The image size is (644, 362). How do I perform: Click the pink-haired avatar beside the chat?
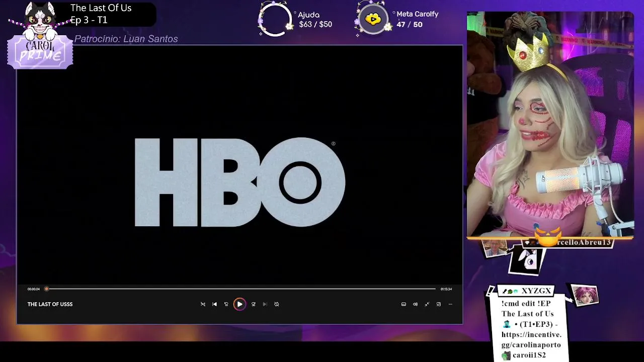tap(585, 295)
